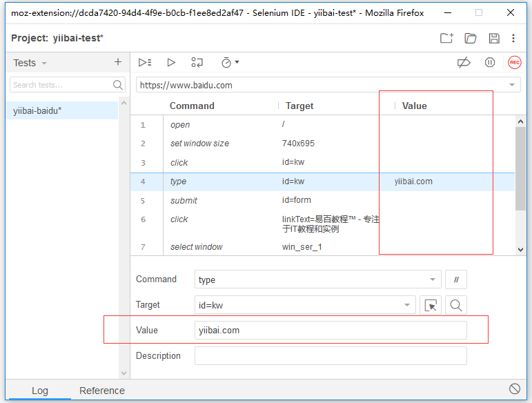Switch to the Reference tab
This screenshot has height=403, width=532.
[102, 391]
